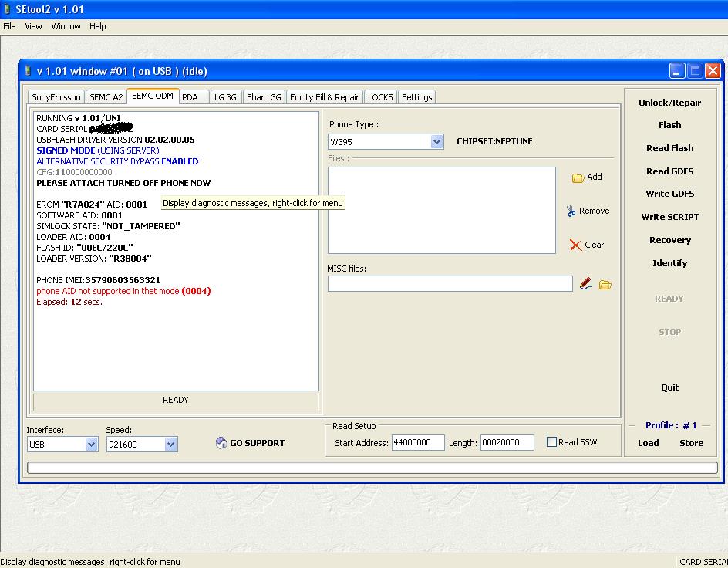
Task: Click the PHONE IMEI line in the log
Action: click(x=99, y=280)
